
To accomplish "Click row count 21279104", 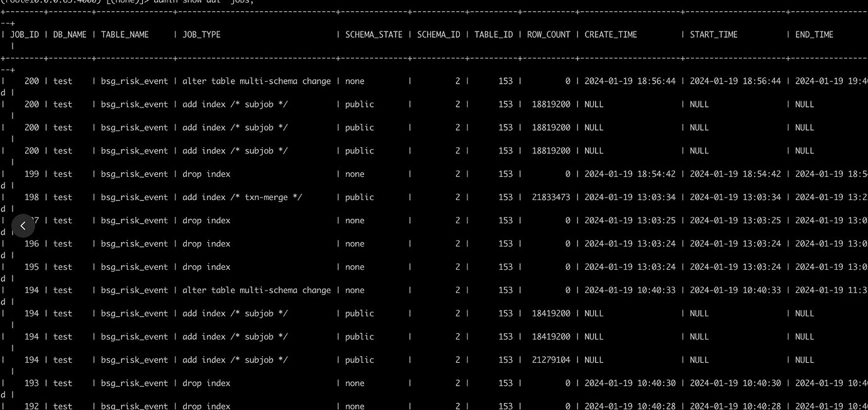I will (x=551, y=360).
